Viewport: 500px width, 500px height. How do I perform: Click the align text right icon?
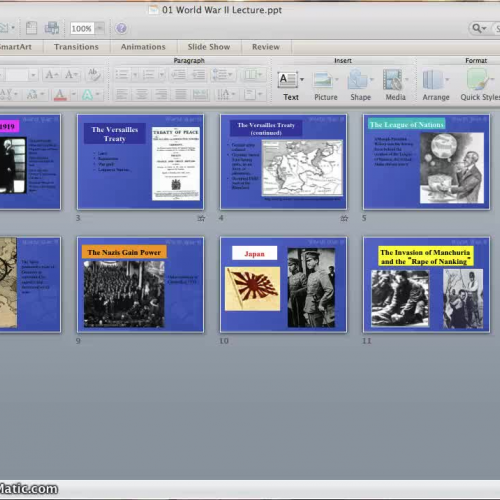click(x=161, y=95)
